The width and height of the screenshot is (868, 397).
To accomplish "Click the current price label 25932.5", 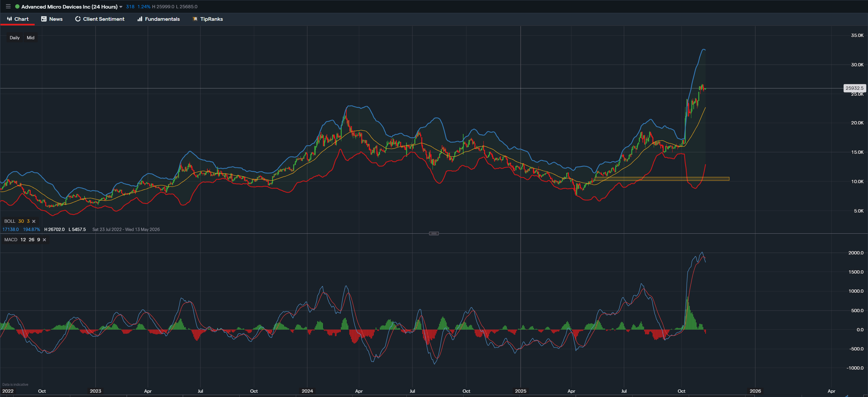I will (x=855, y=88).
